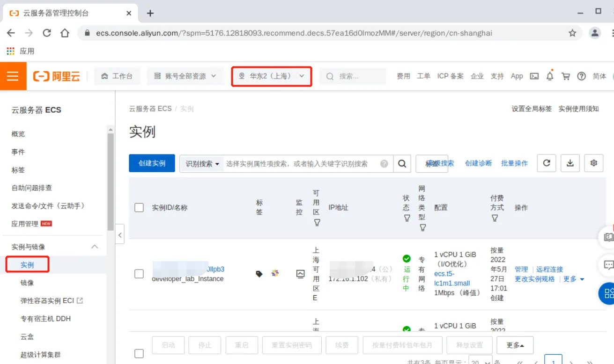Open Cloud Shell terminal icon in top bar
Screen dimensions: 614x364
pos(534,76)
